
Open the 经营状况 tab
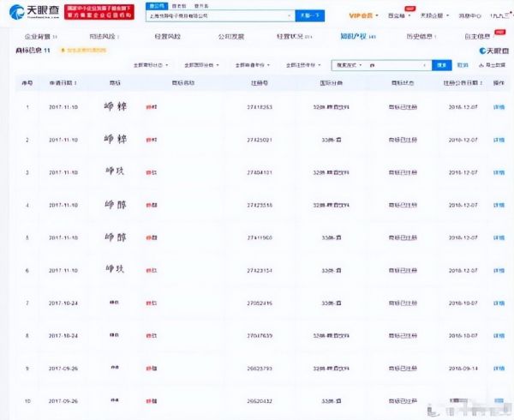[x=294, y=36]
